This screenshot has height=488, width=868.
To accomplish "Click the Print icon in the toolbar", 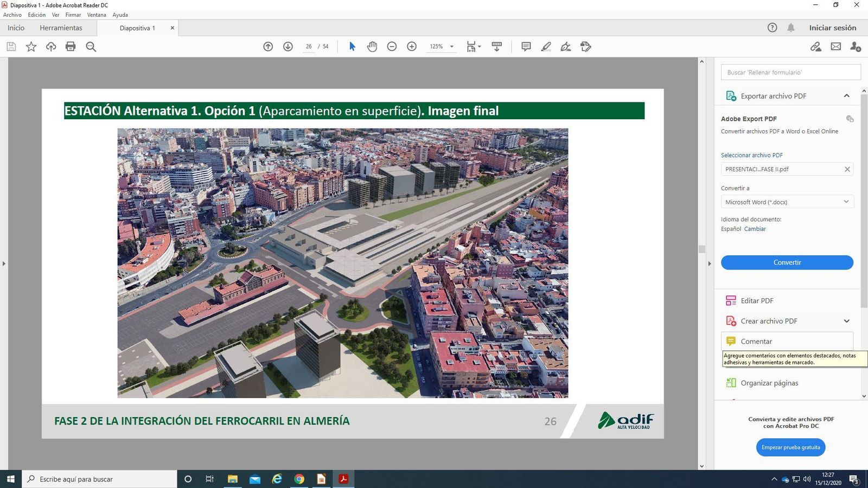I will tap(70, 47).
